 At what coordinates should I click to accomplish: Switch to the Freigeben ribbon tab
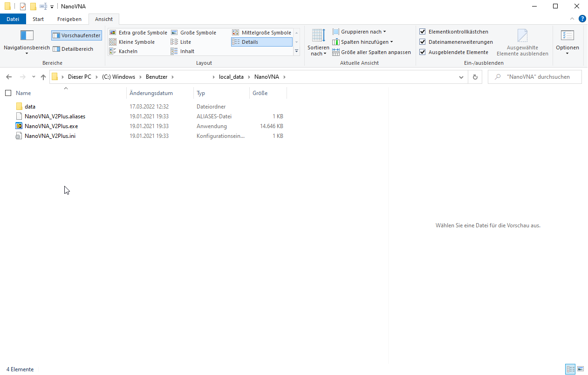coord(69,19)
